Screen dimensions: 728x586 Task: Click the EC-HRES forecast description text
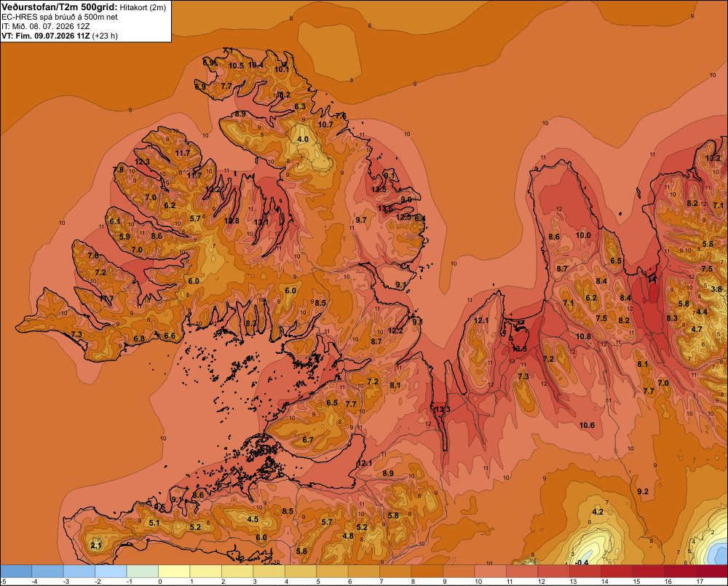point(60,17)
